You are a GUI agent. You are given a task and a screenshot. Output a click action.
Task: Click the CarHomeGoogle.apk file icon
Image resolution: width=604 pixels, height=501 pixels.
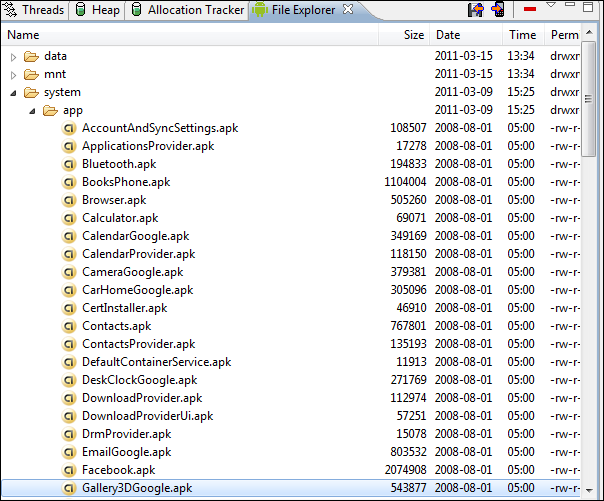tap(69, 290)
